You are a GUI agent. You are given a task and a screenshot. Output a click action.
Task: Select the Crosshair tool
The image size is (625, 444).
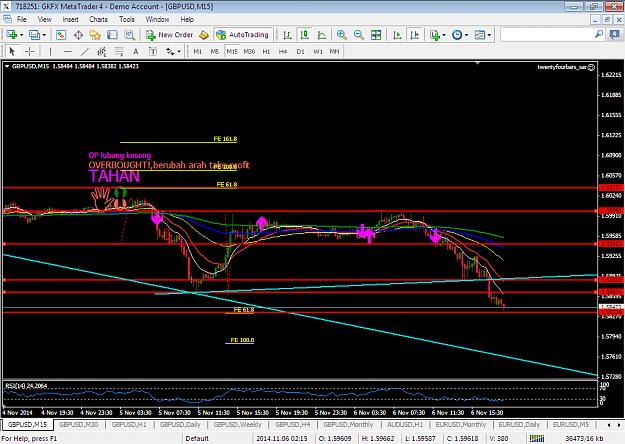pos(29,51)
